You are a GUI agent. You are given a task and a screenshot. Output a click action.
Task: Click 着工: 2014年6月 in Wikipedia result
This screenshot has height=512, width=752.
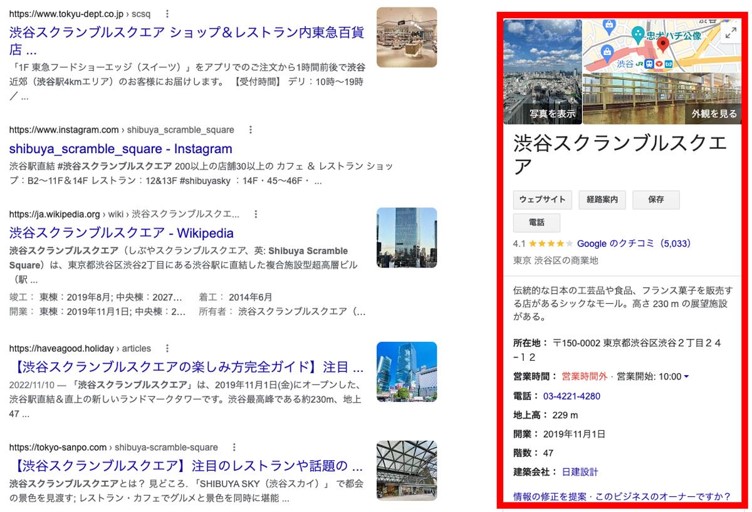pos(235,297)
